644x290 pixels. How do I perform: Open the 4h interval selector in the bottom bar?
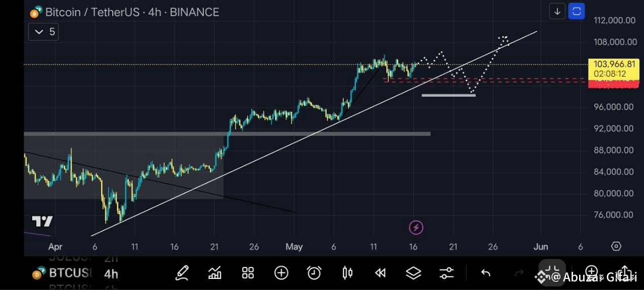(111, 274)
